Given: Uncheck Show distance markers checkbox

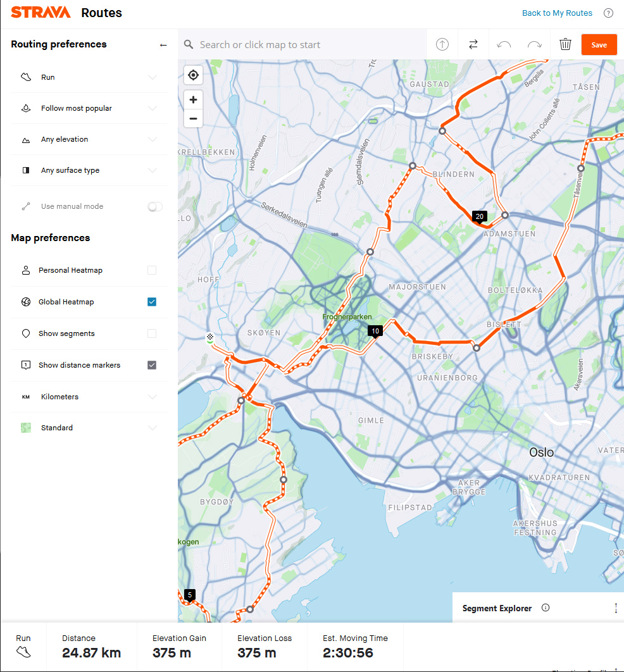Looking at the screenshot, I should click(152, 365).
